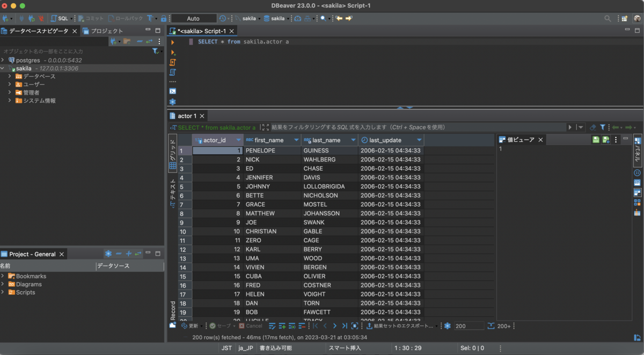Expand the Bookmarks folder
This screenshot has width=644, height=355.
3,276
